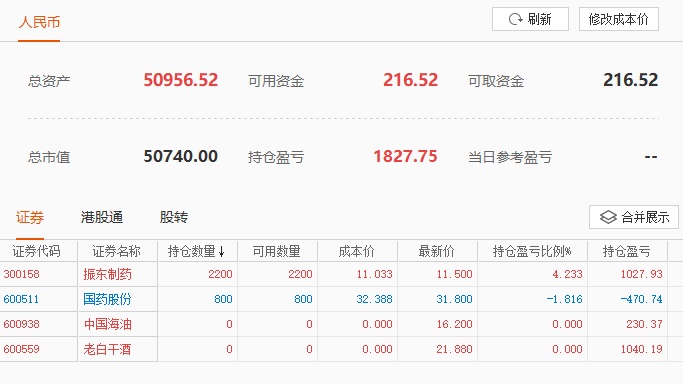Select the 人民币 currency tab
The height and width of the screenshot is (384, 683).
pos(39,22)
